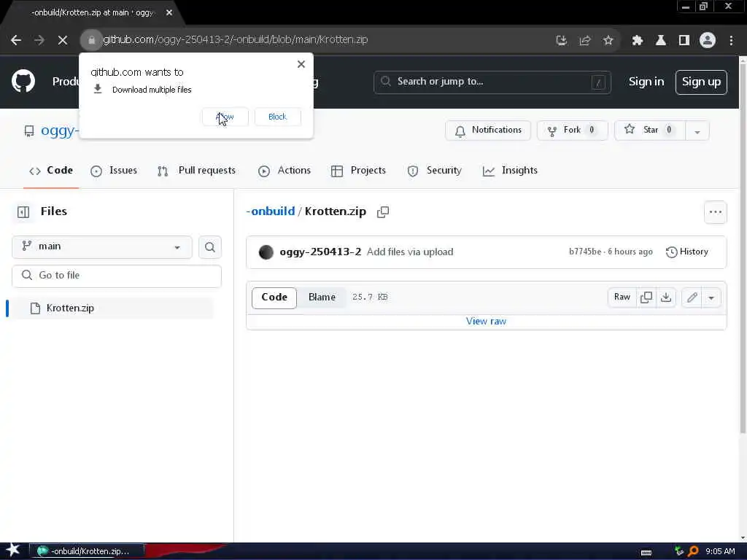Collapse the Files side panel icon

[x=23, y=212]
